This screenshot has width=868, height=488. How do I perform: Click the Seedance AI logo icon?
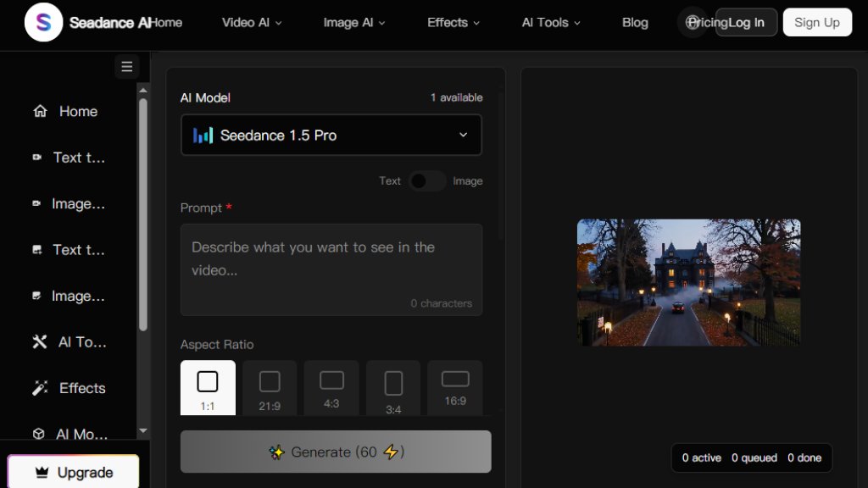click(43, 23)
